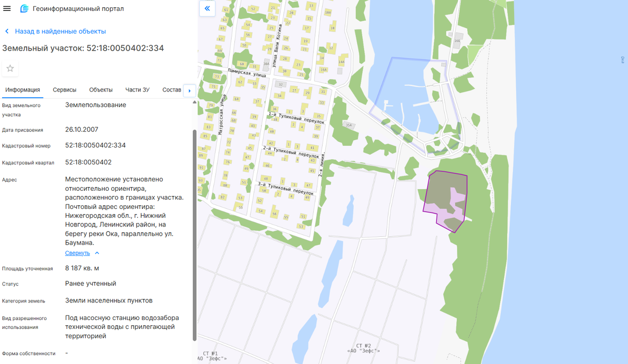Click the Форма собственности field label

(28, 354)
